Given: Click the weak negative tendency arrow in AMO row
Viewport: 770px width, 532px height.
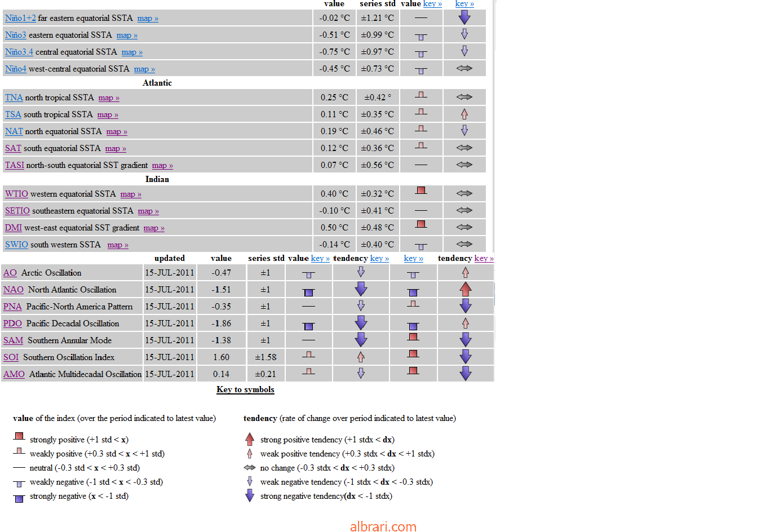Looking at the screenshot, I should 361,373.
